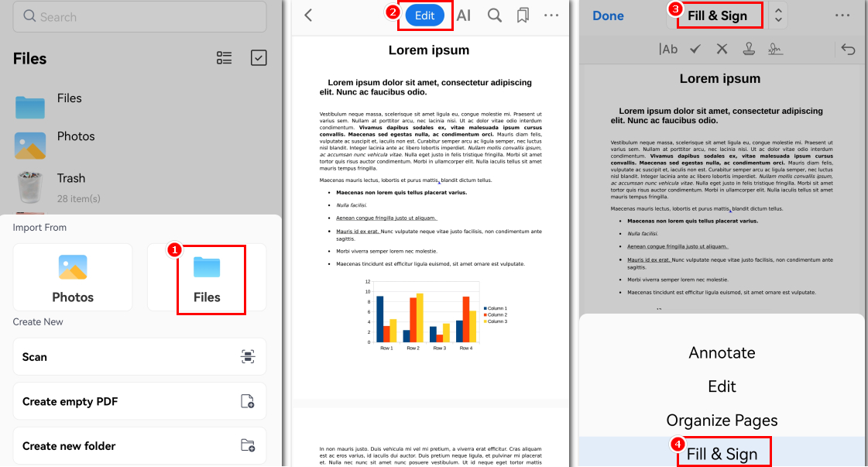Click the magnifier search icon in viewer
868x467 pixels.
[494, 15]
